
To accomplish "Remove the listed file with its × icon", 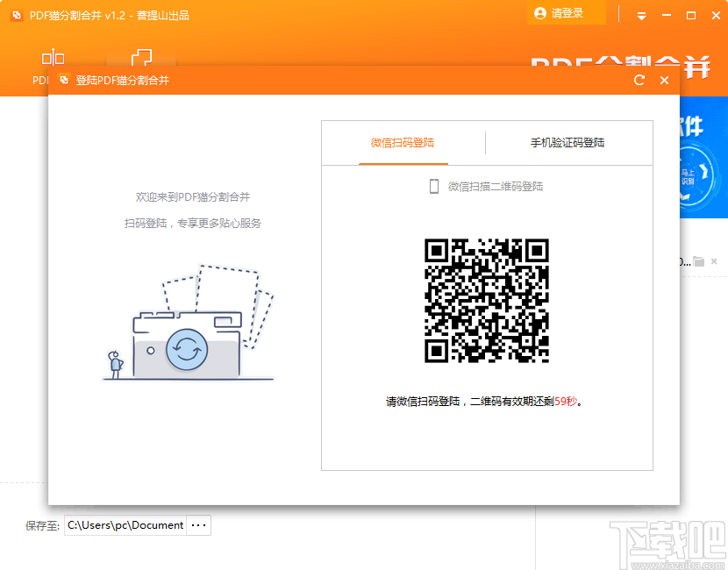I will click(716, 260).
